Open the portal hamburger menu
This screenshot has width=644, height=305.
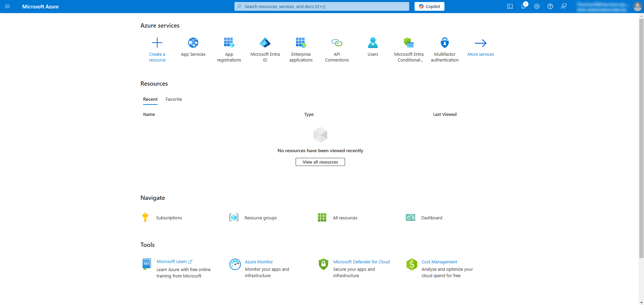[x=7, y=6]
